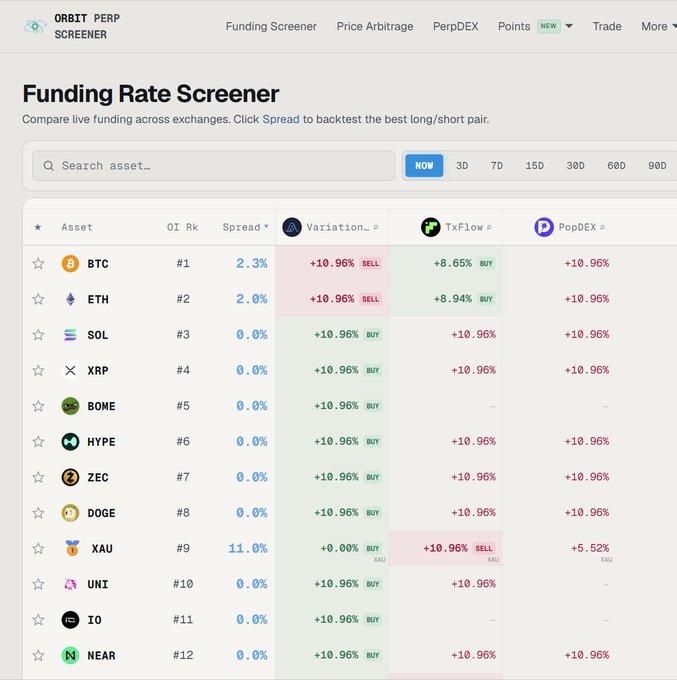
Task: Star the XRP row
Action: tap(38, 370)
